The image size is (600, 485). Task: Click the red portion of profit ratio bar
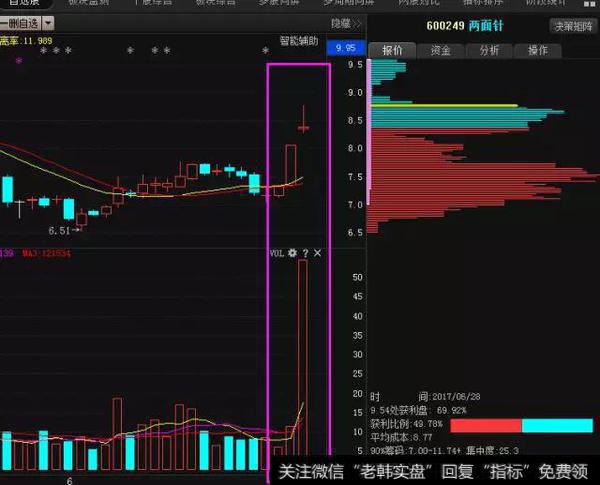(x=486, y=425)
